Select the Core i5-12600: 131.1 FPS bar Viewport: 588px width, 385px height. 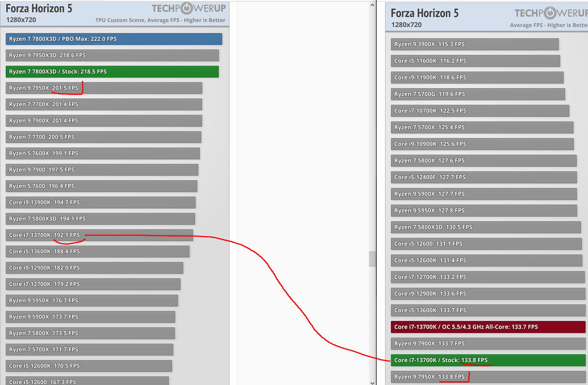tap(486, 244)
